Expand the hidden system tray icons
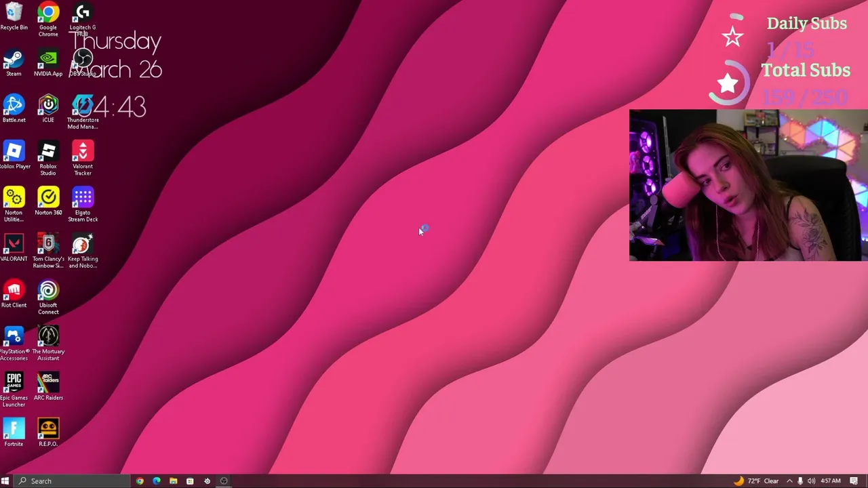This screenshot has width=868, height=488. (789, 481)
